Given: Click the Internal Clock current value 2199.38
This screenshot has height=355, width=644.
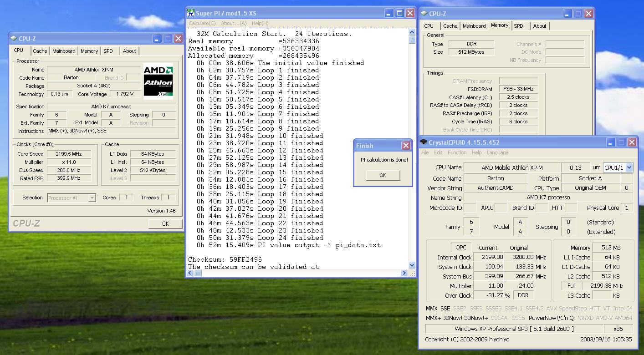Looking at the screenshot, I should [488, 257].
